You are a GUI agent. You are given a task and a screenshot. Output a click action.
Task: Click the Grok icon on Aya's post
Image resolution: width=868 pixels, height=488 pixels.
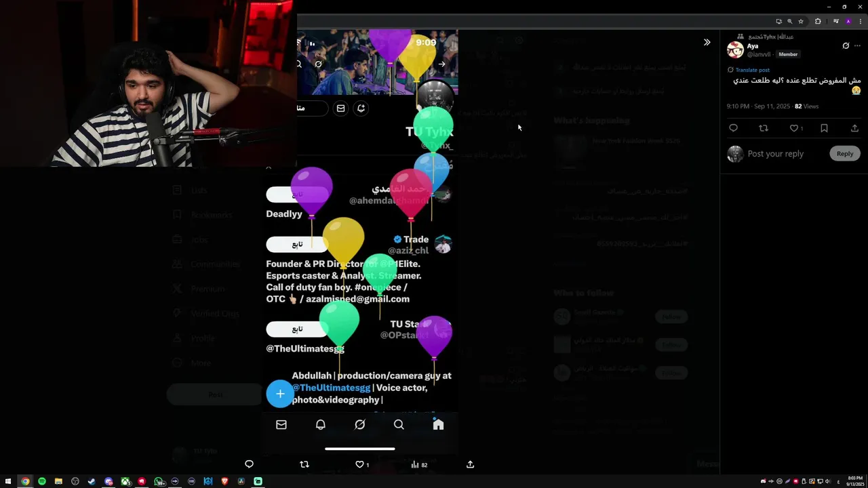click(x=846, y=46)
